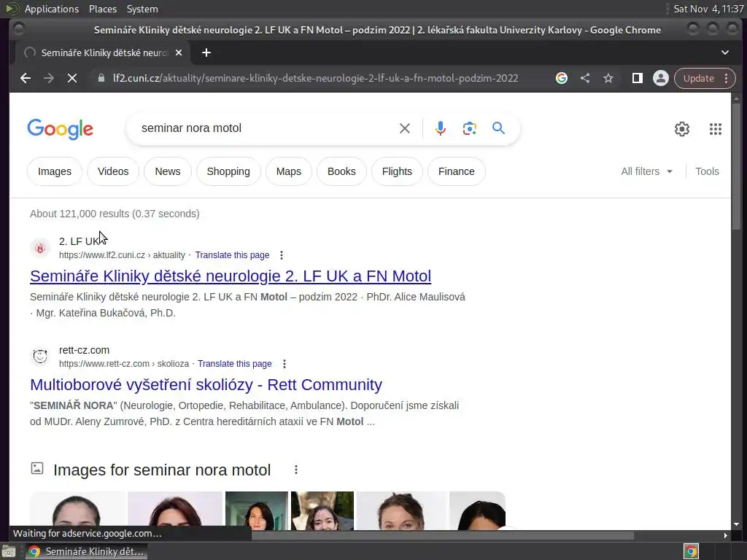Filter results by News
The width and height of the screenshot is (747, 560).
pyautogui.click(x=168, y=171)
